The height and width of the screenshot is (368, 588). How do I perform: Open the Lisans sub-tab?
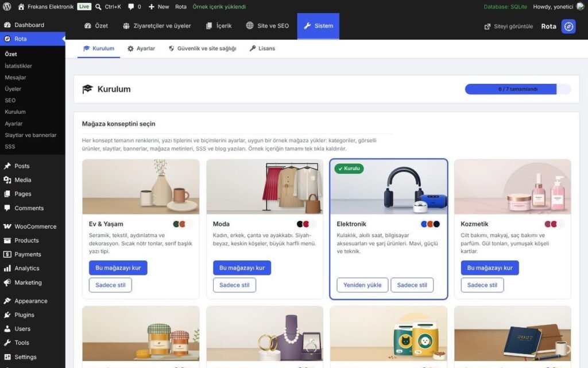[x=262, y=48]
